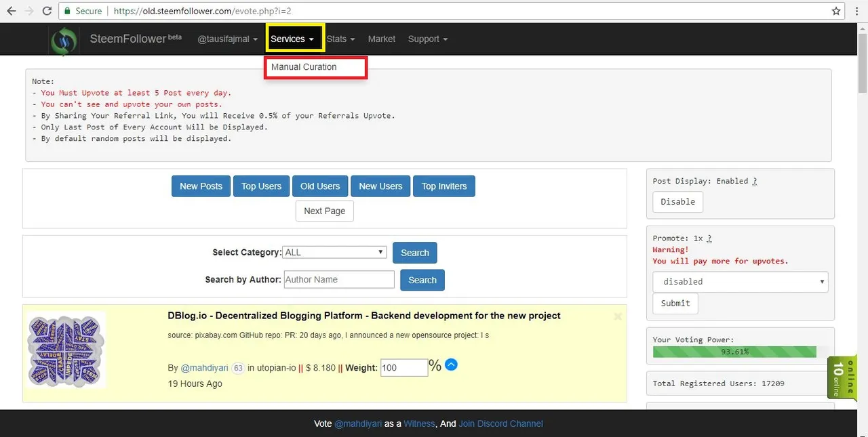Show Top Inviters posts

[444, 186]
